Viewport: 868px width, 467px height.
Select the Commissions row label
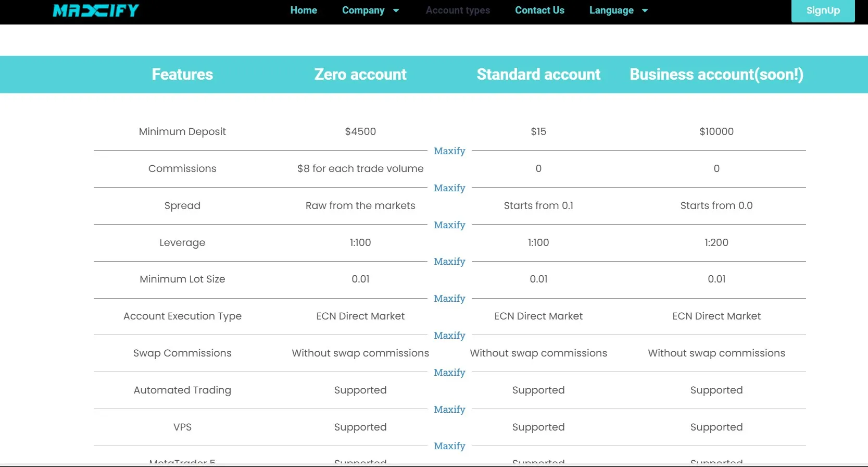click(x=182, y=168)
